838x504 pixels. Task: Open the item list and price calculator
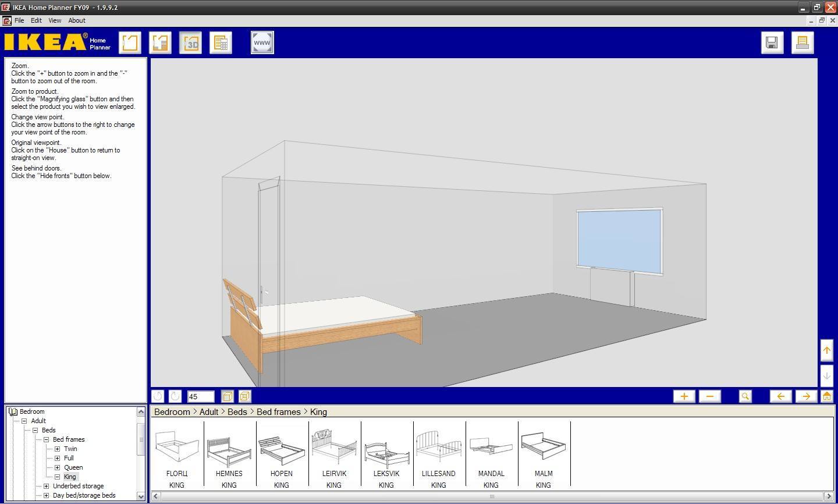[x=221, y=42]
